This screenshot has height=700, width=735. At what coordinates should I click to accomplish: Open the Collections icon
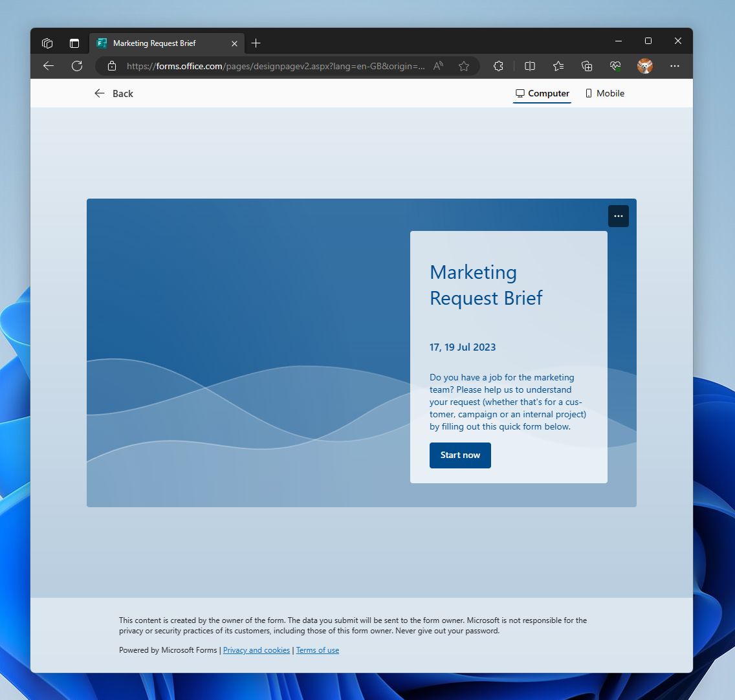pyautogui.click(x=586, y=66)
